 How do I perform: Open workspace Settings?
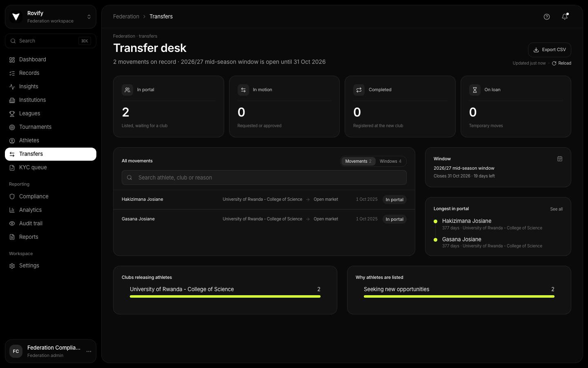pyautogui.click(x=51, y=266)
